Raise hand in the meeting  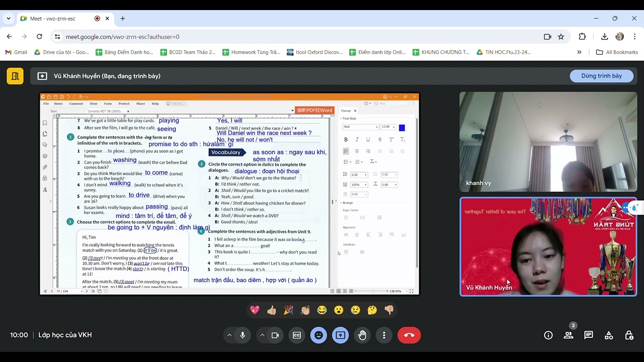[x=362, y=335]
